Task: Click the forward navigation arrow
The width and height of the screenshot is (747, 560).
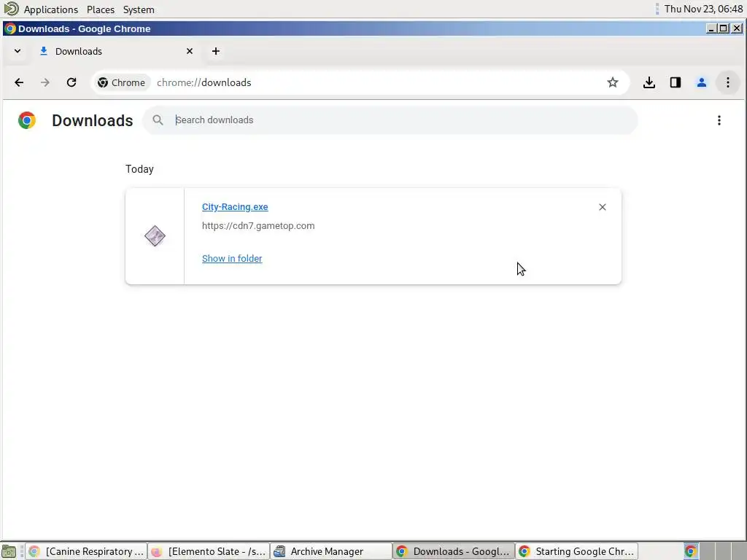Action: tap(45, 82)
